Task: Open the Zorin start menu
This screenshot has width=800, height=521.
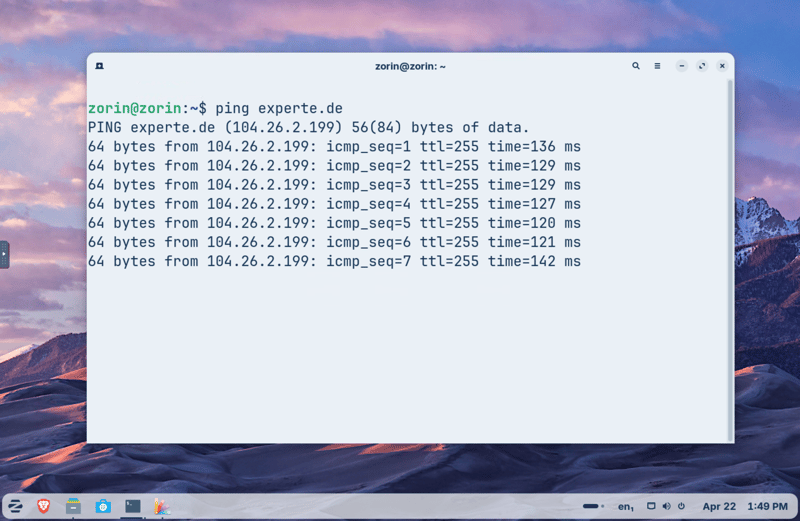Action: (x=16, y=506)
